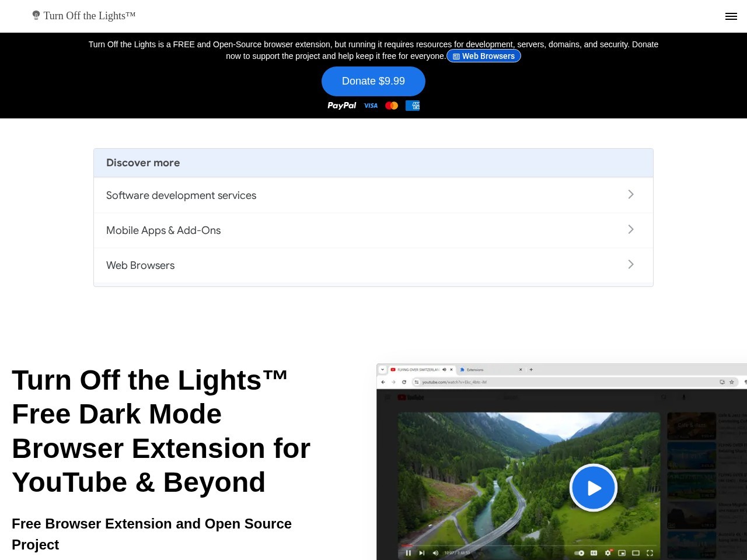Click chevron beside Software development services
Image resolution: width=747 pixels, height=560 pixels.
point(631,194)
